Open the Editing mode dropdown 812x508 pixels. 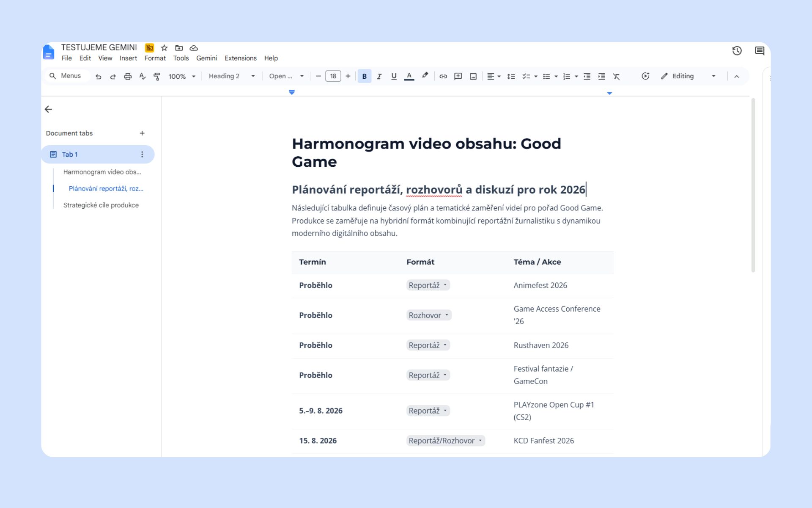coord(688,76)
